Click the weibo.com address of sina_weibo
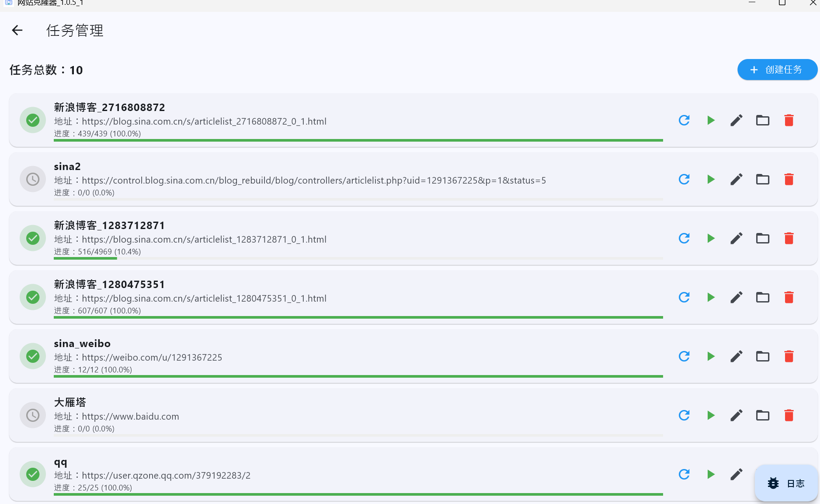The image size is (820, 504). [152, 358]
